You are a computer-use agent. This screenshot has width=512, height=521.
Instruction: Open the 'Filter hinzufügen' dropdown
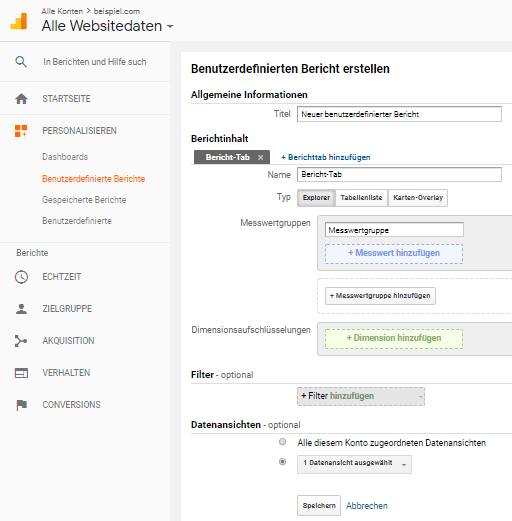click(x=361, y=396)
